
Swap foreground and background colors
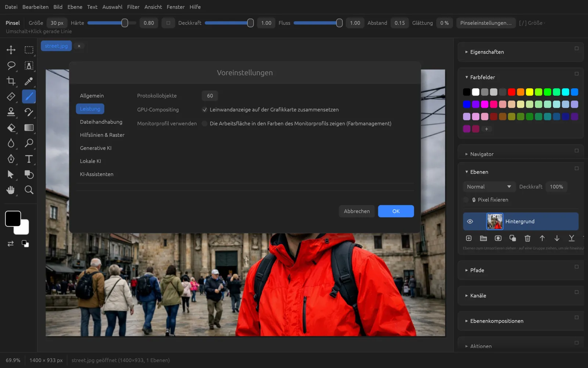[x=11, y=244]
